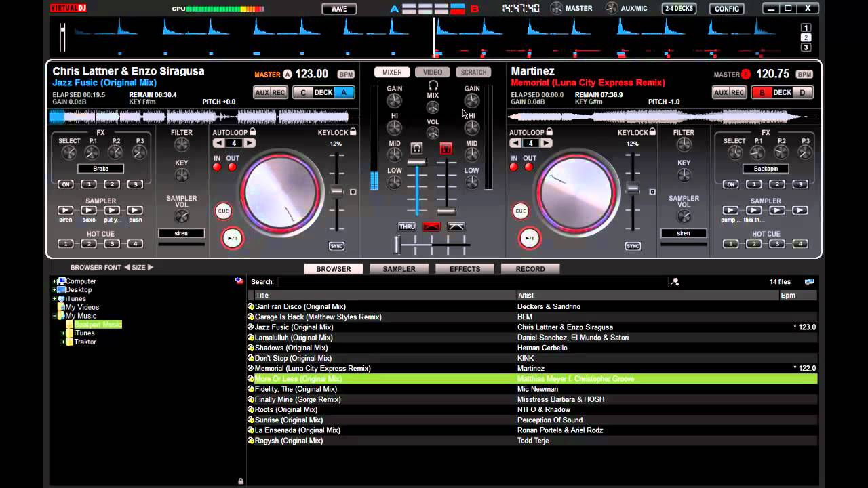Click hot cue 4 on the right deck
This screenshot has width=868, height=488.
point(800,244)
